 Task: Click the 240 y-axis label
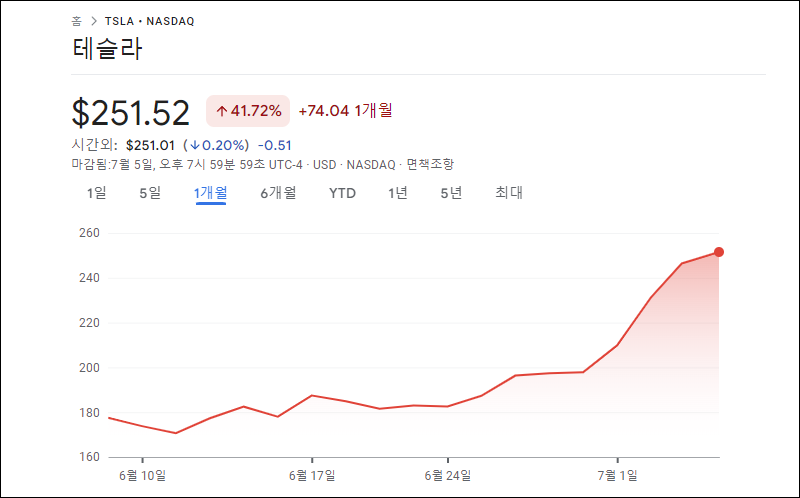(89, 278)
